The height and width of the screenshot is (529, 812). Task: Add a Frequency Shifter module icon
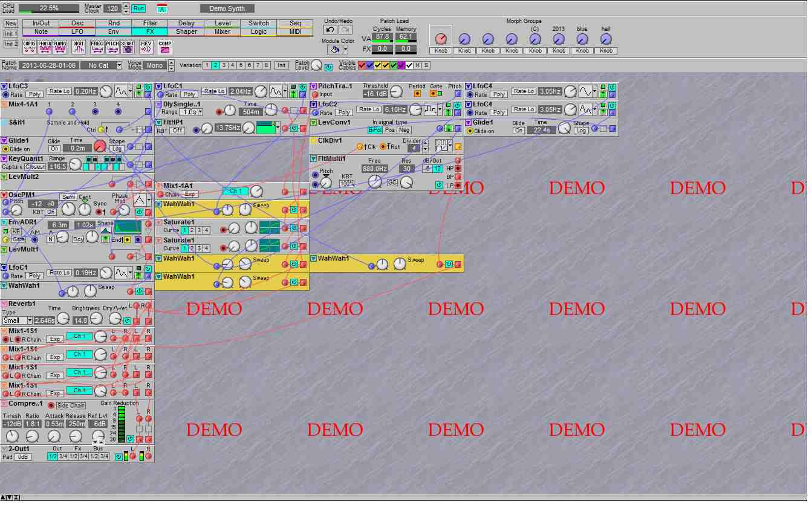click(x=97, y=46)
